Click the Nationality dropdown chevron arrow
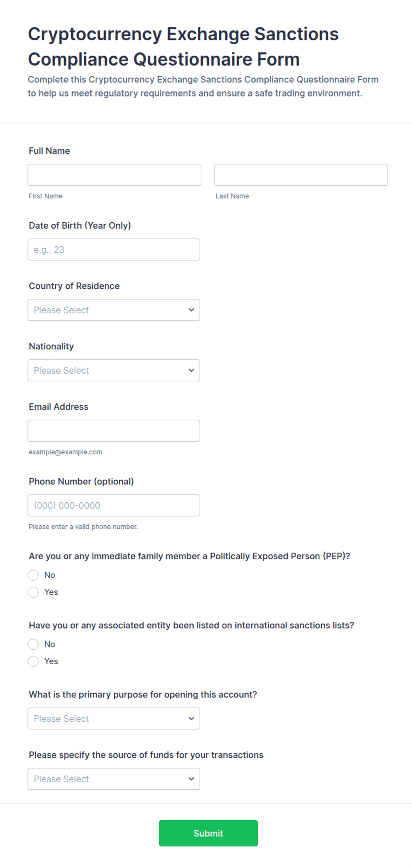Image resolution: width=412 pixels, height=868 pixels. [191, 370]
